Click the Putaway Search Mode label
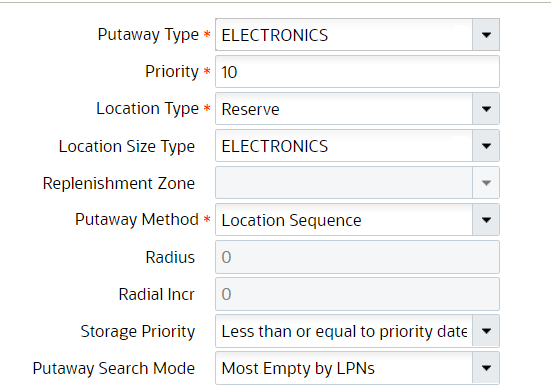The image size is (551, 391). click(x=114, y=369)
